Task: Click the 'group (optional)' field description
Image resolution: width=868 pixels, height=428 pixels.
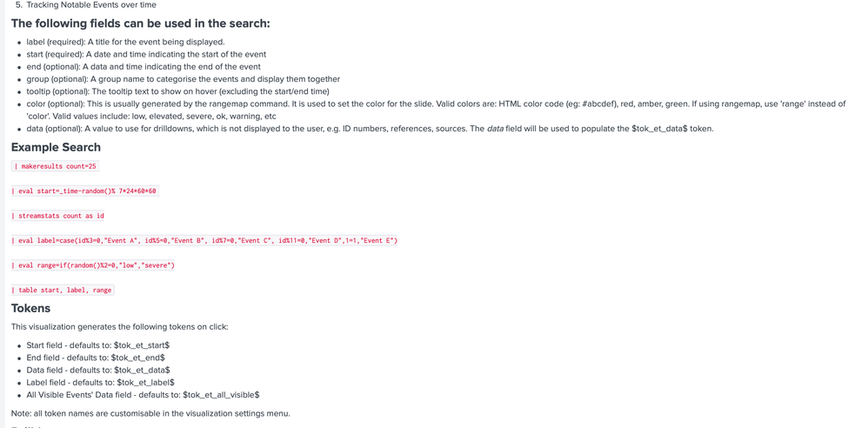Action: coord(183,79)
